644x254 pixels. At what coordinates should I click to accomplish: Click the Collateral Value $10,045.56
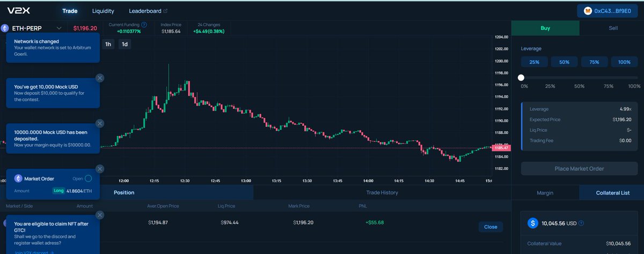[618, 243]
